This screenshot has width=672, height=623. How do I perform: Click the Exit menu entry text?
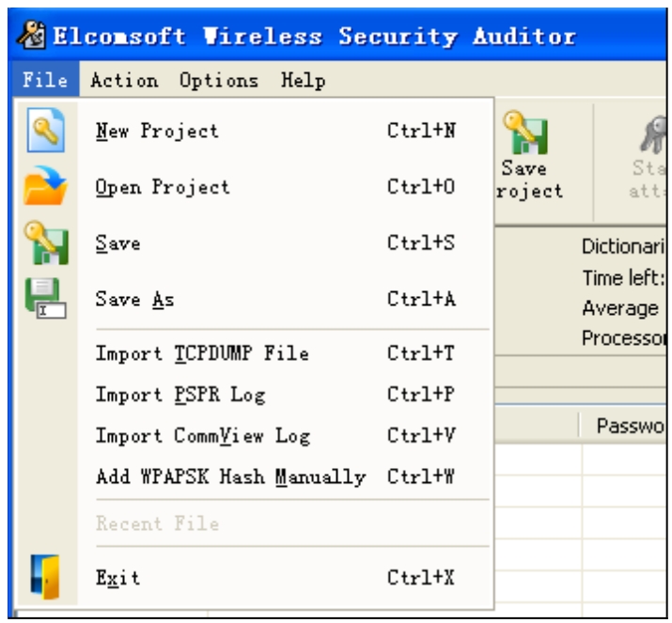tap(117, 578)
